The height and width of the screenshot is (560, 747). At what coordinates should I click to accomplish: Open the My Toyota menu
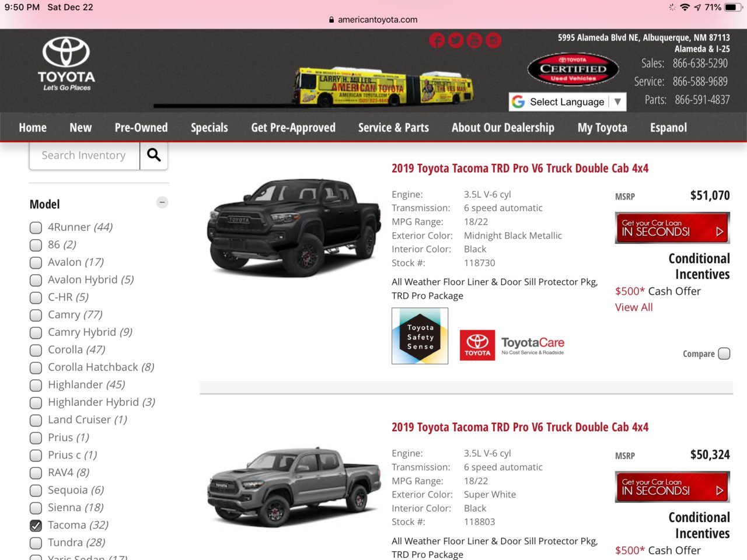pos(602,127)
